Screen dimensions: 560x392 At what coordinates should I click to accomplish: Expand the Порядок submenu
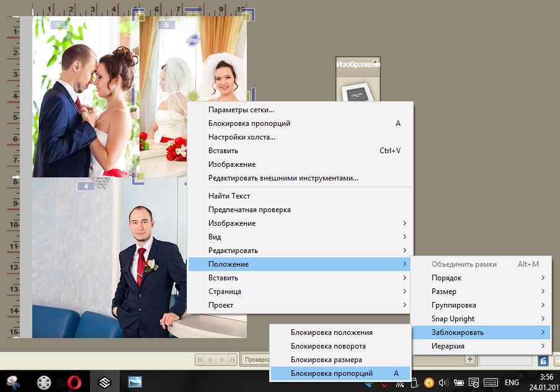(x=481, y=278)
